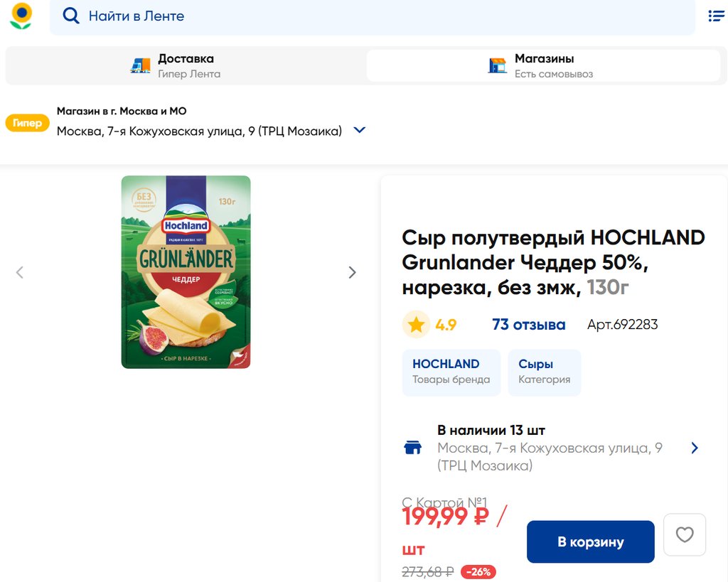This screenshot has height=582, width=728.
Task: Click the store availability shop icon
Action: click(412, 448)
